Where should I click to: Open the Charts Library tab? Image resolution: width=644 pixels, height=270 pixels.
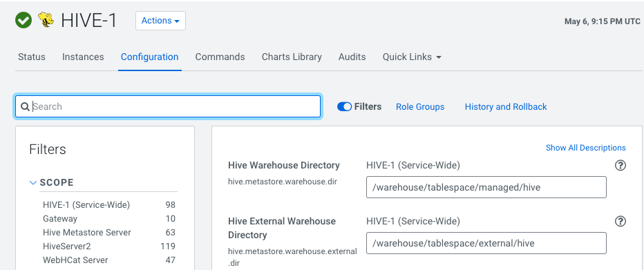point(292,57)
